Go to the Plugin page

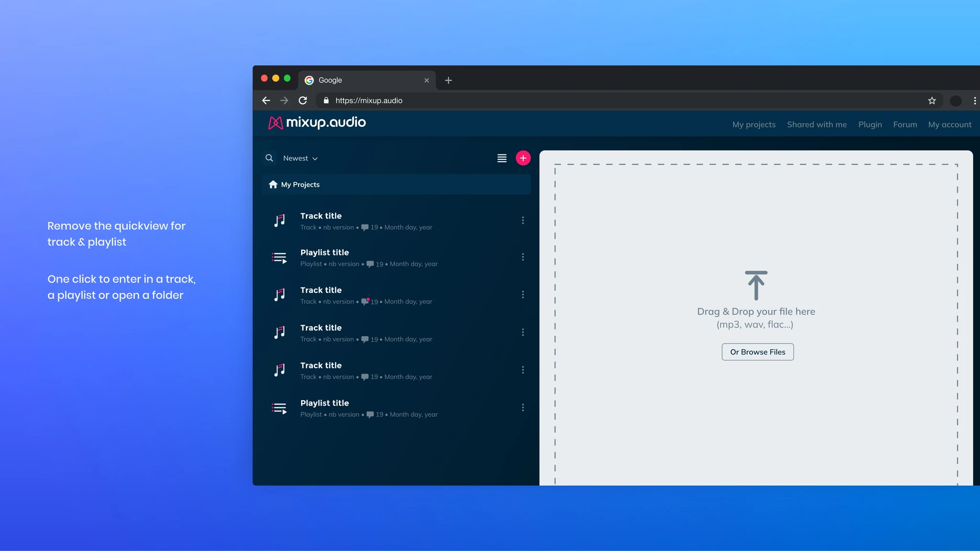pos(870,124)
